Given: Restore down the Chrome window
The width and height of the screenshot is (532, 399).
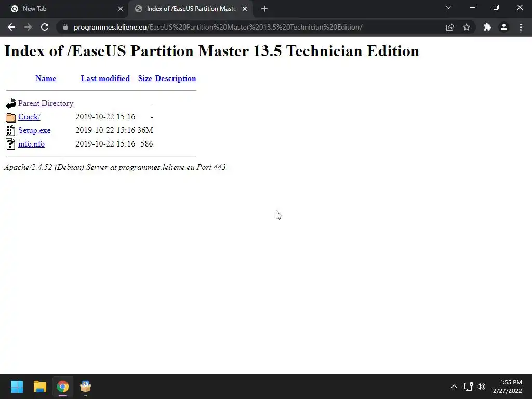Looking at the screenshot, I should (x=496, y=7).
